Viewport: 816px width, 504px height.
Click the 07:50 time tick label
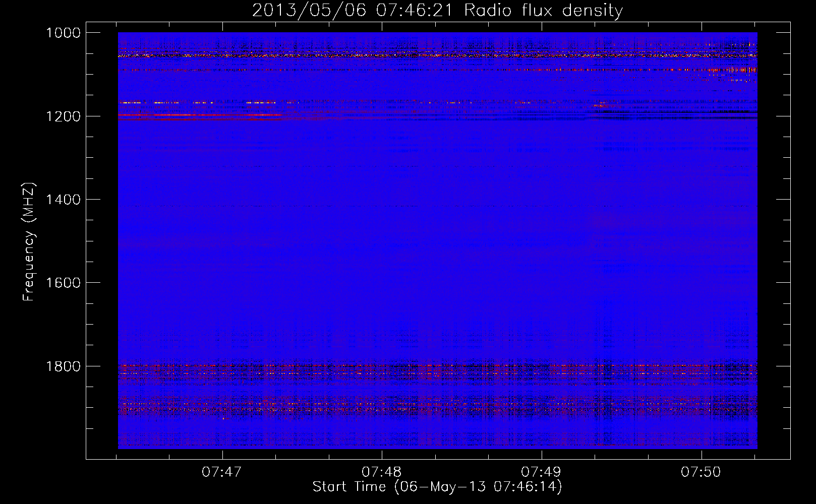click(701, 472)
